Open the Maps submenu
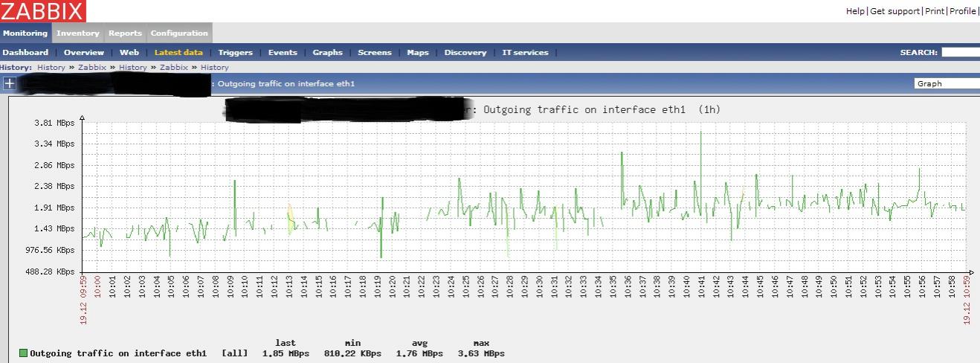 click(x=418, y=52)
